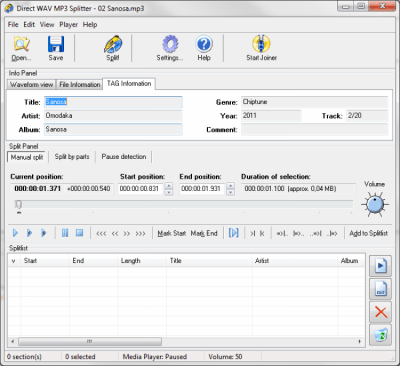
Task: Clear splitlist with recycle bin icon
Action: (381, 335)
